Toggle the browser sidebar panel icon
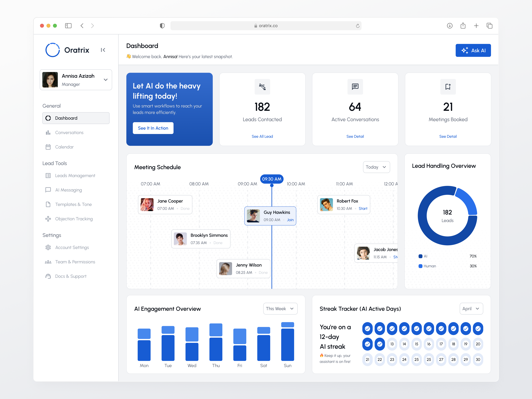The height and width of the screenshot is (399, 532). tap(68, 26)
